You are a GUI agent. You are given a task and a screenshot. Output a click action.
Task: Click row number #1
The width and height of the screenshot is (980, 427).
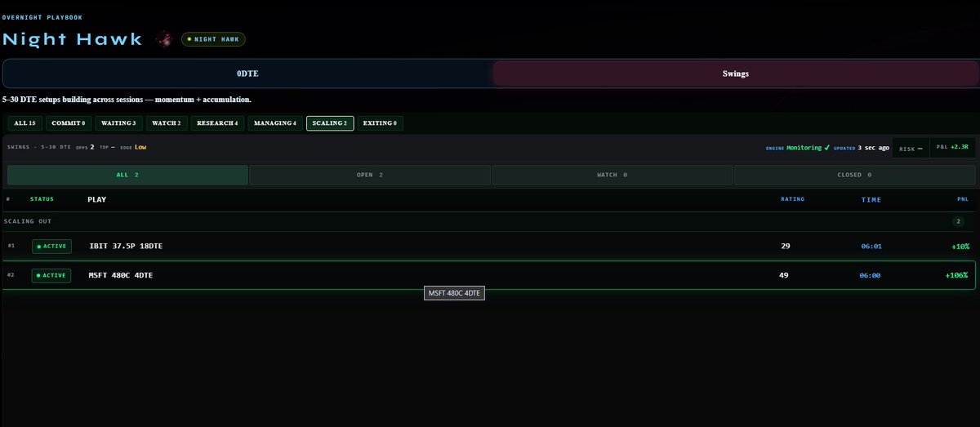coord(11,246)
